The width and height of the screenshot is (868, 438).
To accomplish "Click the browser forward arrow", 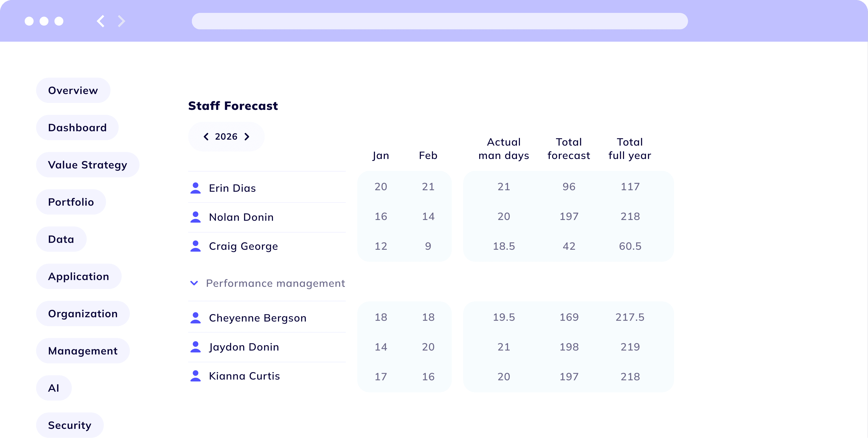I will (122, 21).
